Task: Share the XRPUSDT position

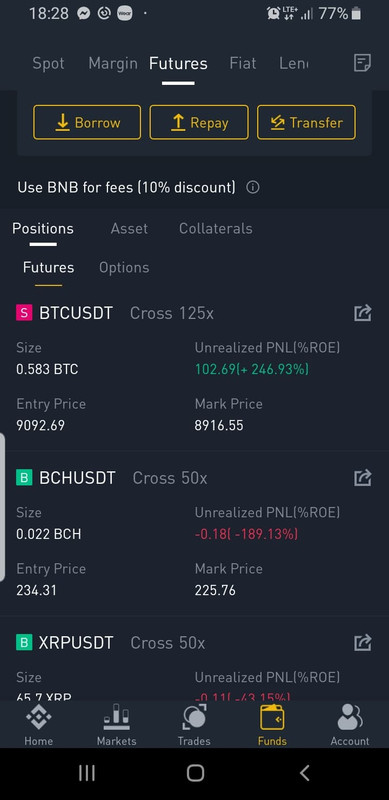Action: 362,642
